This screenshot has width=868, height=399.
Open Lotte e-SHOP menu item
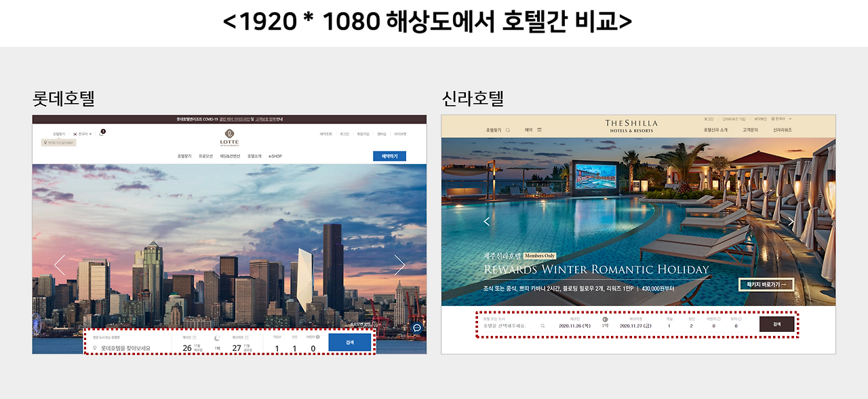[x=275, y=156]
